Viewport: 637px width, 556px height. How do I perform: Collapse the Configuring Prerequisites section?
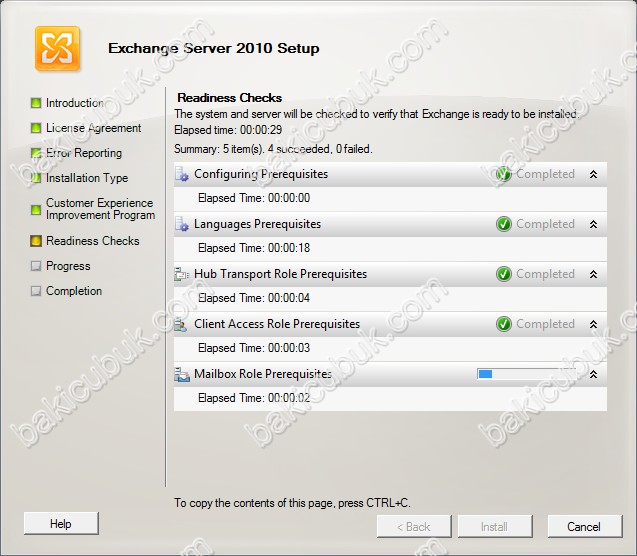click(594, 175)
